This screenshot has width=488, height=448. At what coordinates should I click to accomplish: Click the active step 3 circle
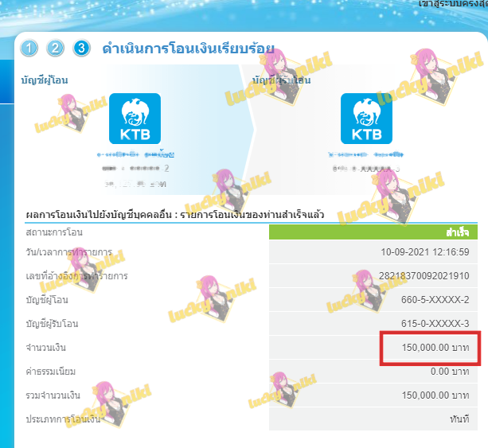(81, 49)
